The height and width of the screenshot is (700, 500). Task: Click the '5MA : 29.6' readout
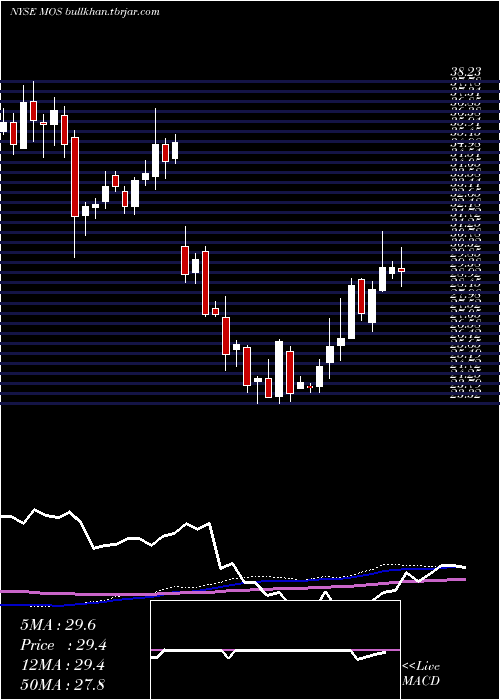point(58,625)
